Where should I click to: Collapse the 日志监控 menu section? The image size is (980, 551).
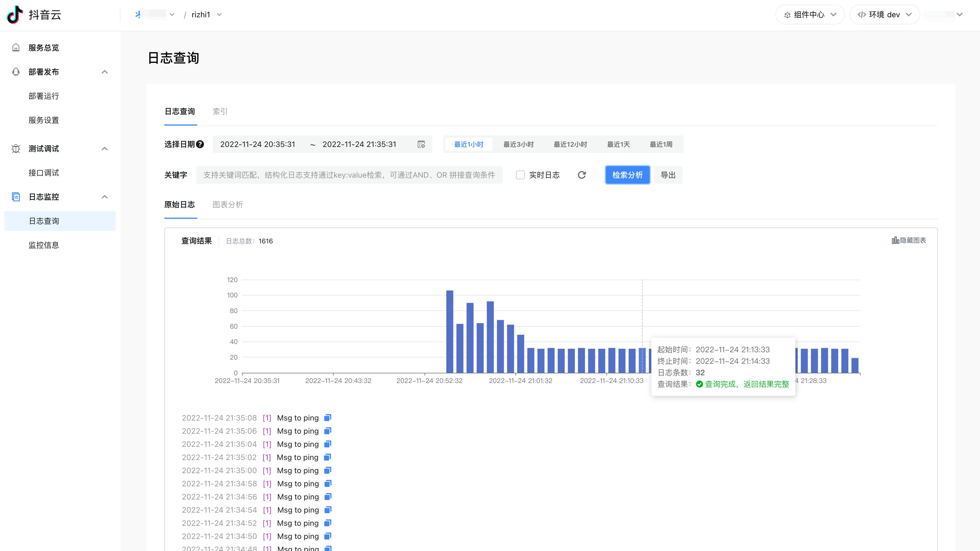(x=105, y=197)
